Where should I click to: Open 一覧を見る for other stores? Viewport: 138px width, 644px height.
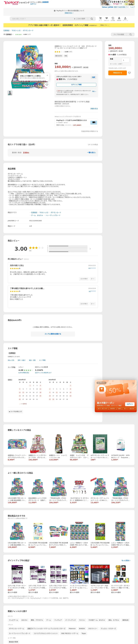91,153
